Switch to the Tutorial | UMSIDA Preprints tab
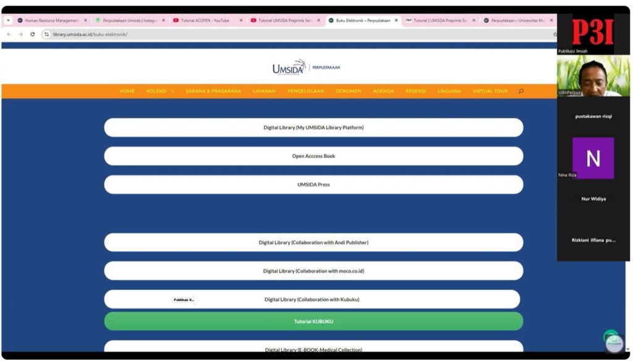The height and width of the screenshot is (364, 633). [440, 20]
